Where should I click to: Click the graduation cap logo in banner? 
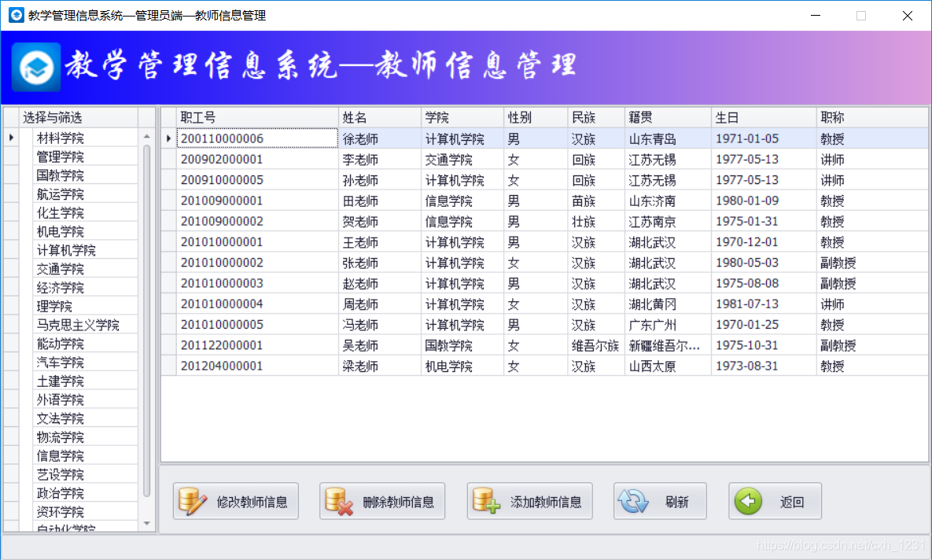coord(36,67)
